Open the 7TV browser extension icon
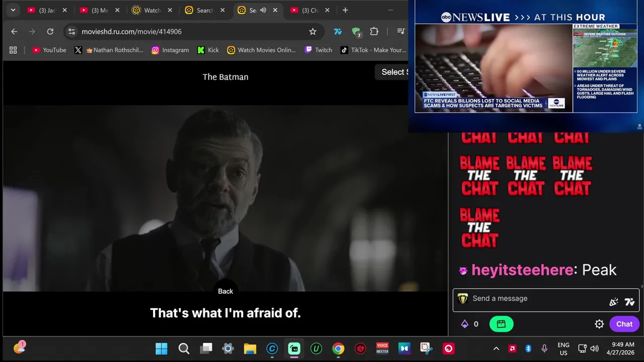 (338, 32)
